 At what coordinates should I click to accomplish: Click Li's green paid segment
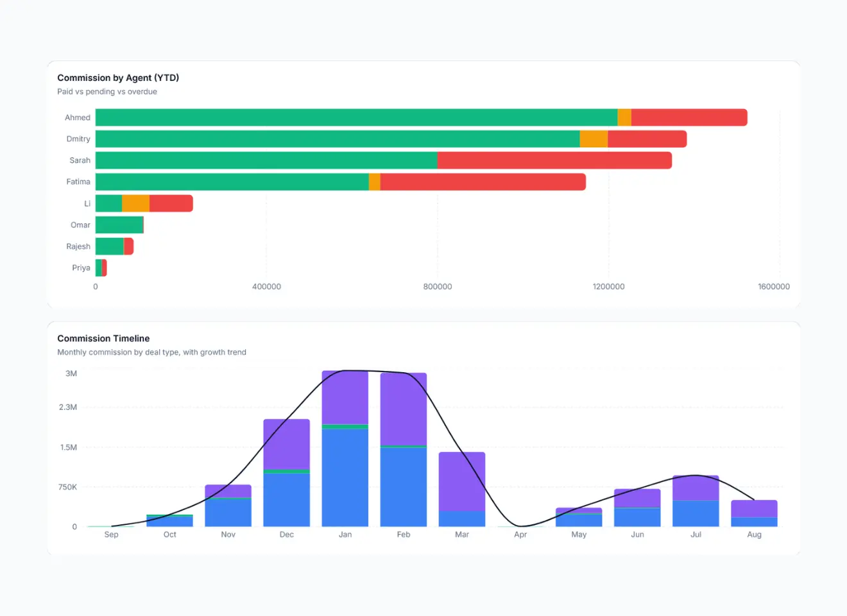tap(108, 203)
